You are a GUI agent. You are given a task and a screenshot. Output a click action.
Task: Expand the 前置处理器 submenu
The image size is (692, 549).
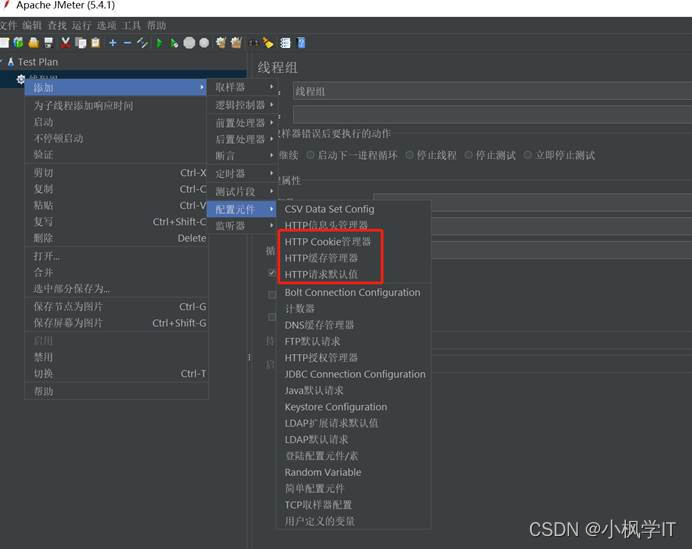coord(244,123)
